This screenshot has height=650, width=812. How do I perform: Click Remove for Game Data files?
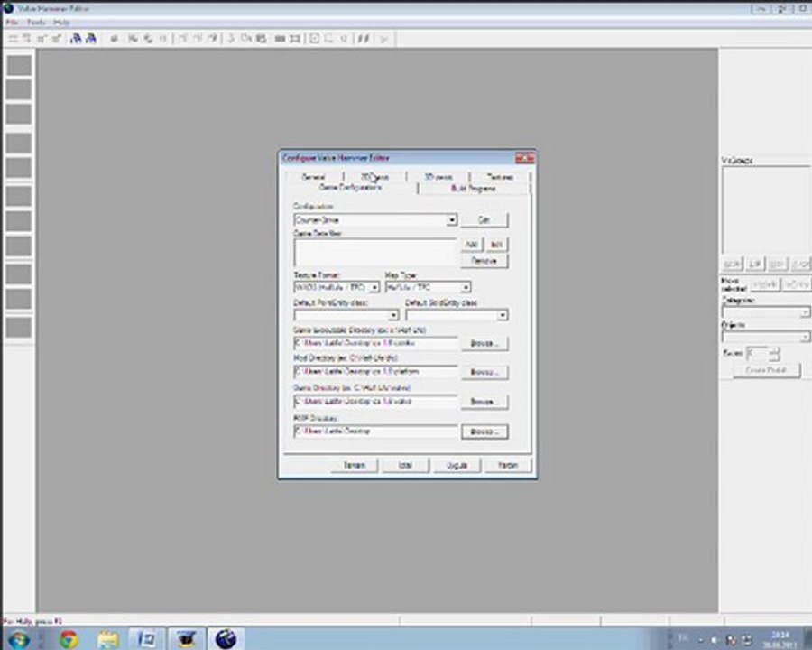pos(484,261)
